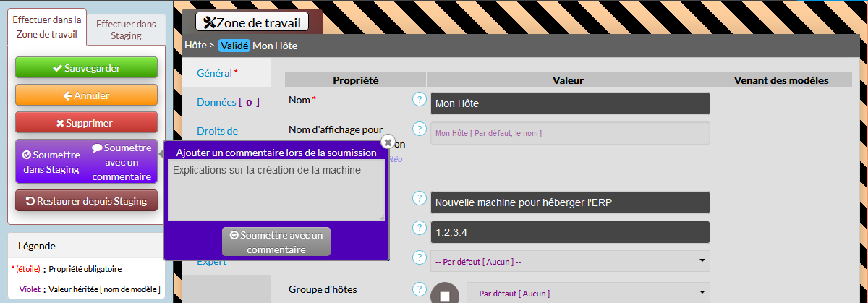868x303 pixels.
Task: Open the Données section tab
Action: [x=227, y=102]
